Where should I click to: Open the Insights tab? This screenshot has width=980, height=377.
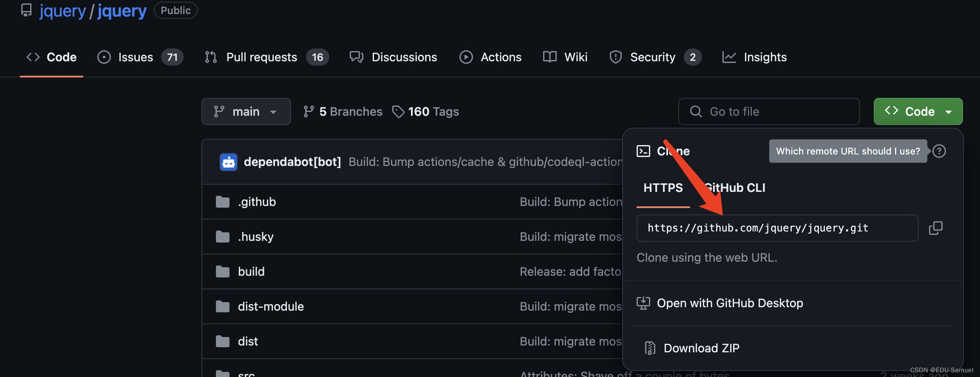click(755, 57)
